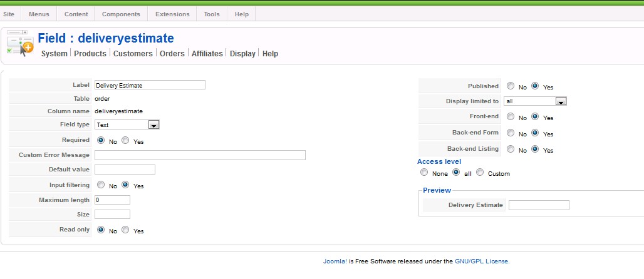Set Published to No

click(511, 86)
